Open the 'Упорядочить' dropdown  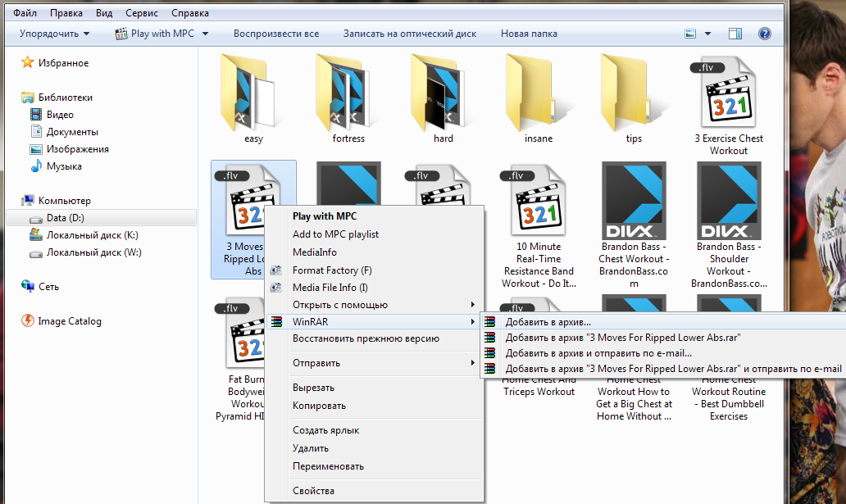54,34
